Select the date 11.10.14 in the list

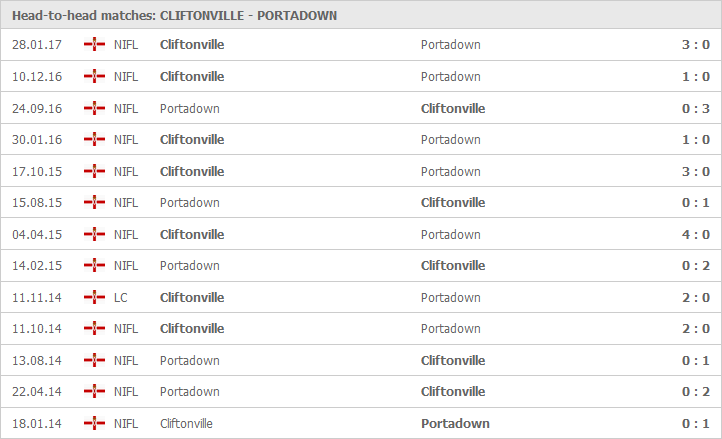pos(37,329)
